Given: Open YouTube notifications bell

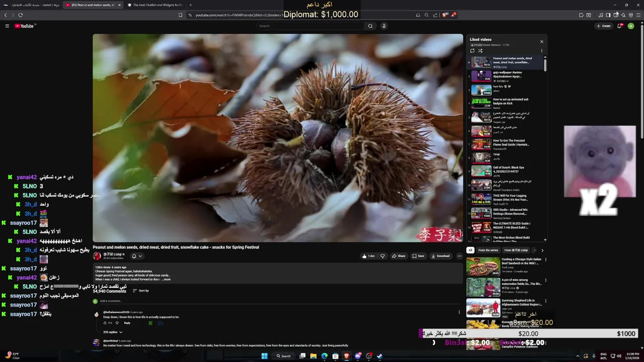Looking at the screenshot, I should coord(619,26).
